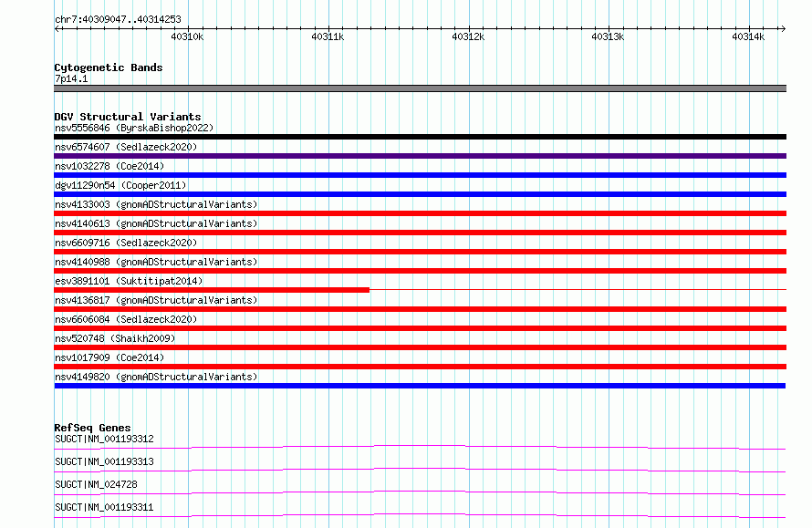
Task: Click the right arrowhead of the ruler
Action: click(x=783, y=28)
